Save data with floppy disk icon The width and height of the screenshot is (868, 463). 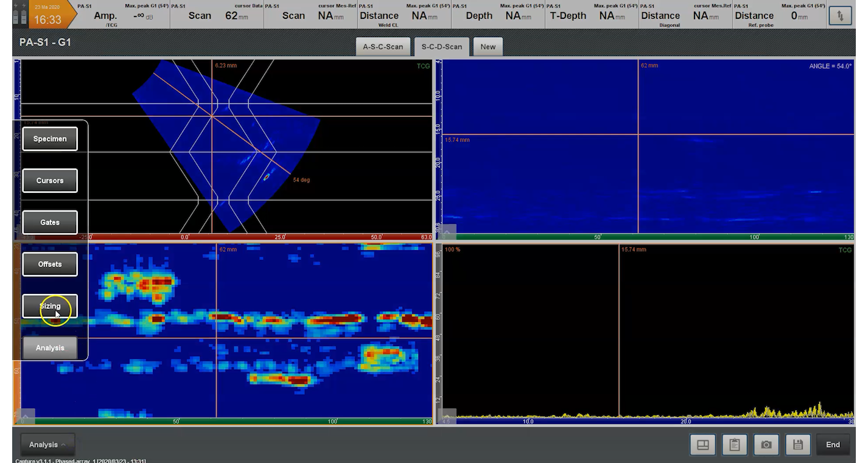(798, 445)
